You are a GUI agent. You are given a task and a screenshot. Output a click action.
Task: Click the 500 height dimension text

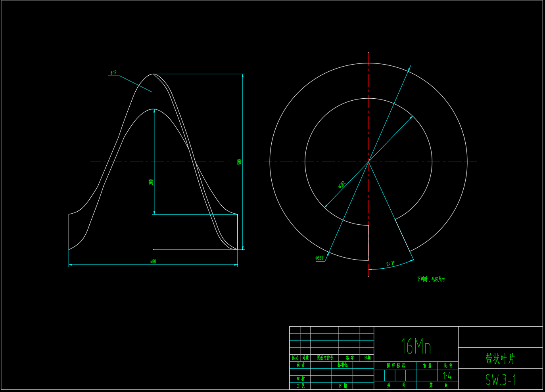point(239,162)
